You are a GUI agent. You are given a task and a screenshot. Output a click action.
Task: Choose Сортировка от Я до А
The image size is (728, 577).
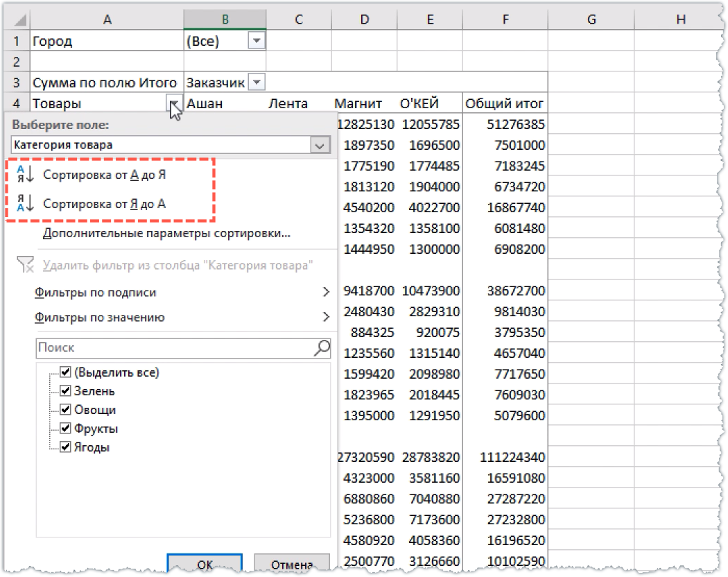coord(104,204)
